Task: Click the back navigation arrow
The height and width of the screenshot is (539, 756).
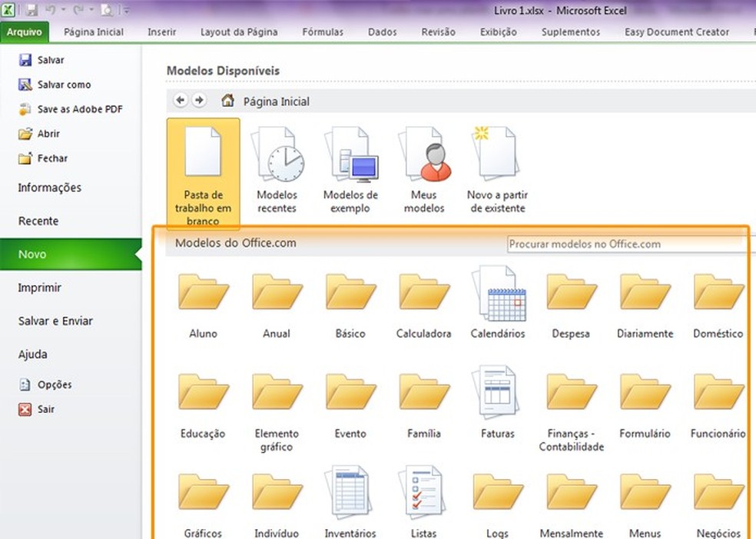Action: click(x=181, y=101)
